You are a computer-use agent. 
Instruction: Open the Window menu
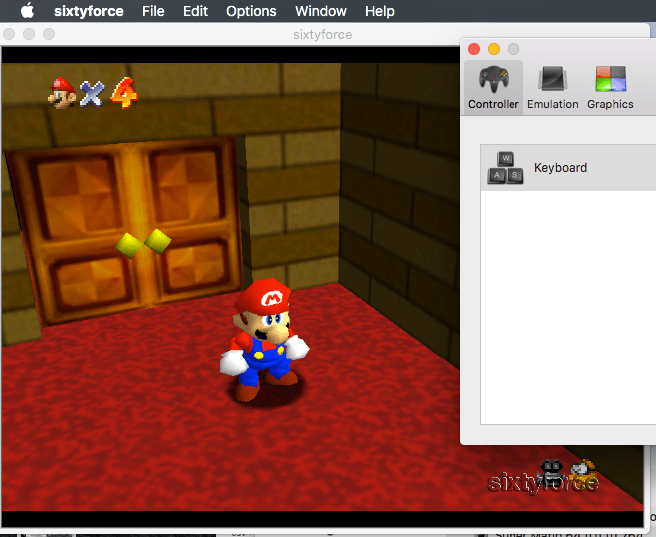coord(320,11)
